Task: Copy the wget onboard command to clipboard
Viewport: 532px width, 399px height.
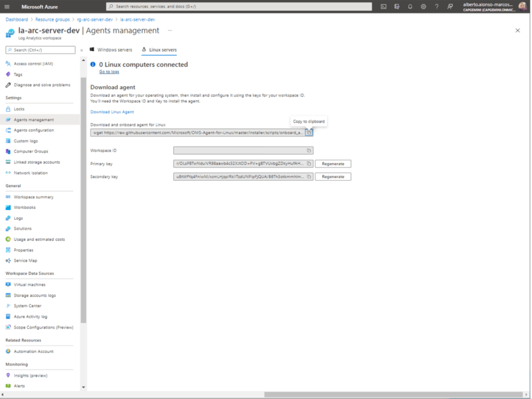Action: 309,132
